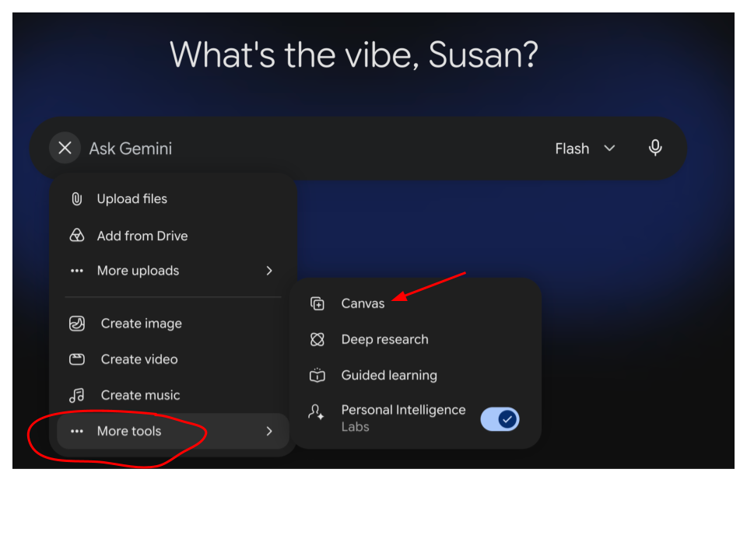
Task: Click the microphone voice input icon
Action: point(655,148)
